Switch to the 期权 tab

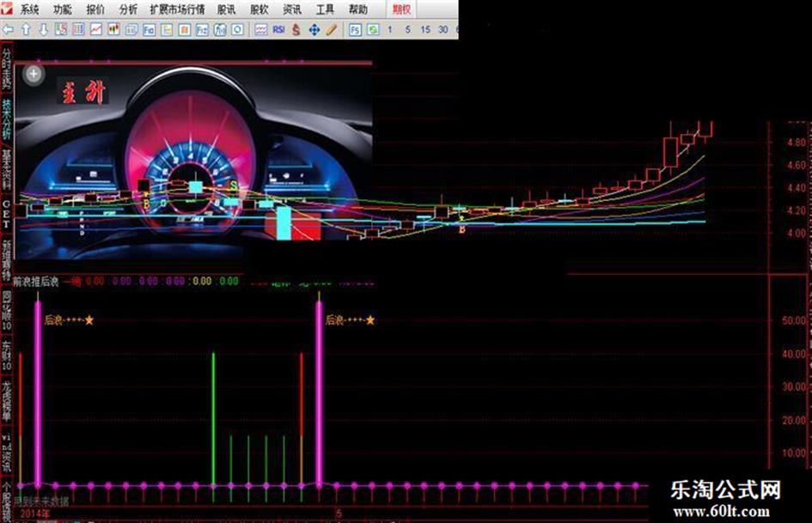coord(402,9)
